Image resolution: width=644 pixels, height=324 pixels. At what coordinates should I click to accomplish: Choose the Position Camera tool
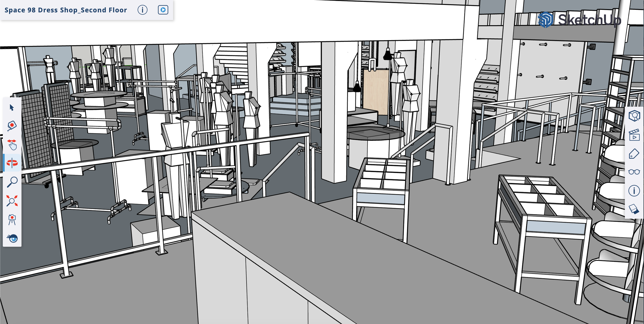click(12, 220)
